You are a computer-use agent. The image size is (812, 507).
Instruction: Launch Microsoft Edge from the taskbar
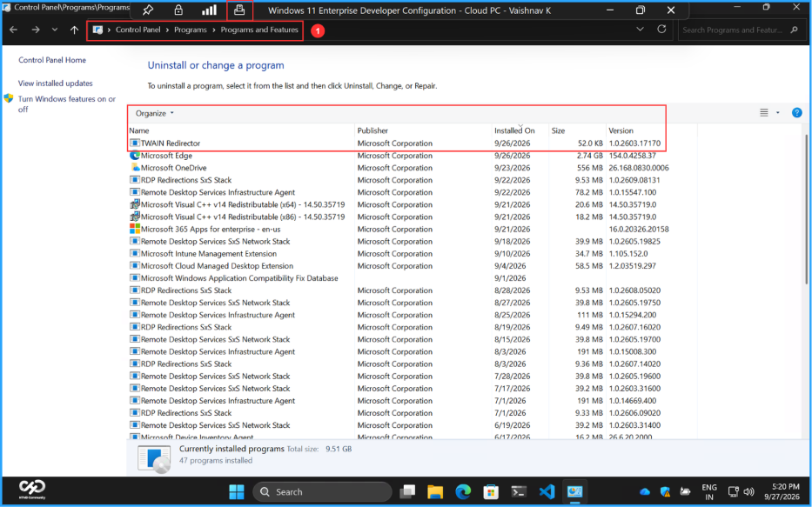coord(463,491)
